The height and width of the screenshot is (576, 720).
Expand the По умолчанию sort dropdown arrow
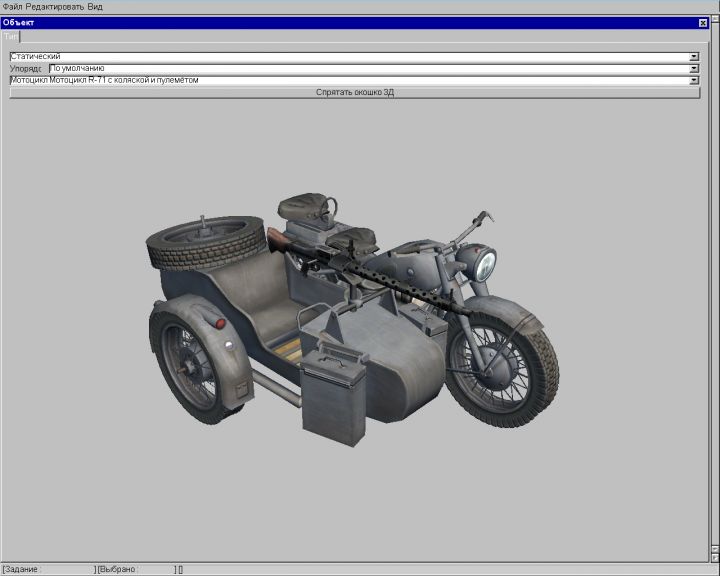click(x=694, y=69)
